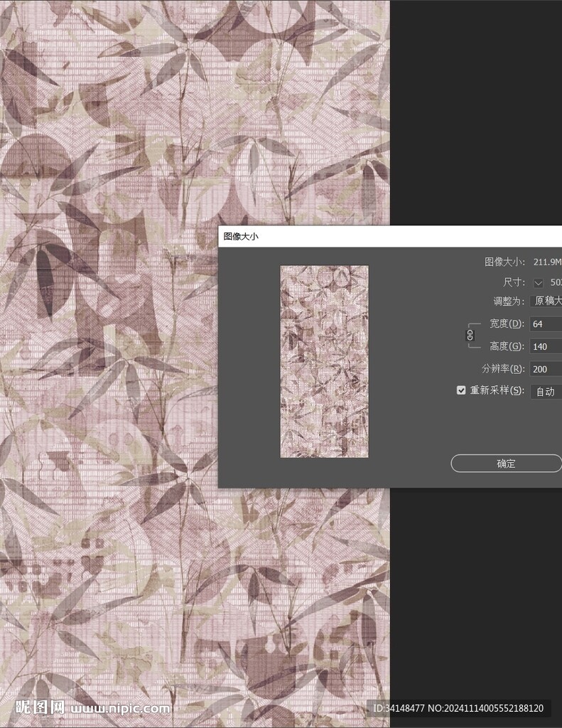Click the 图像大小 dialog title
Viewport: 562px width, 728px height.
pyautogui.click(x=241, y=236)
